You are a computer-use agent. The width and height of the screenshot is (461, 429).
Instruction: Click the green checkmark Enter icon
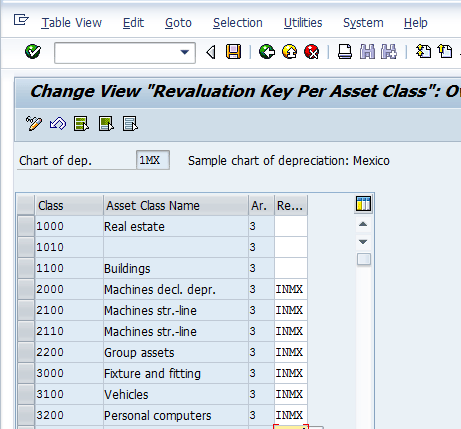click(33, 52)
